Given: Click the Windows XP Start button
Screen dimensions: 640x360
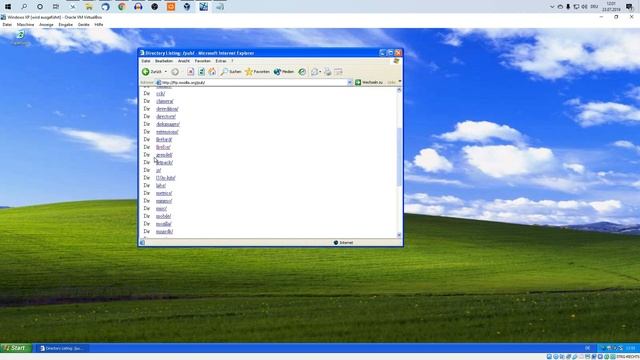Looking at the screenshot, I should 15,348.
